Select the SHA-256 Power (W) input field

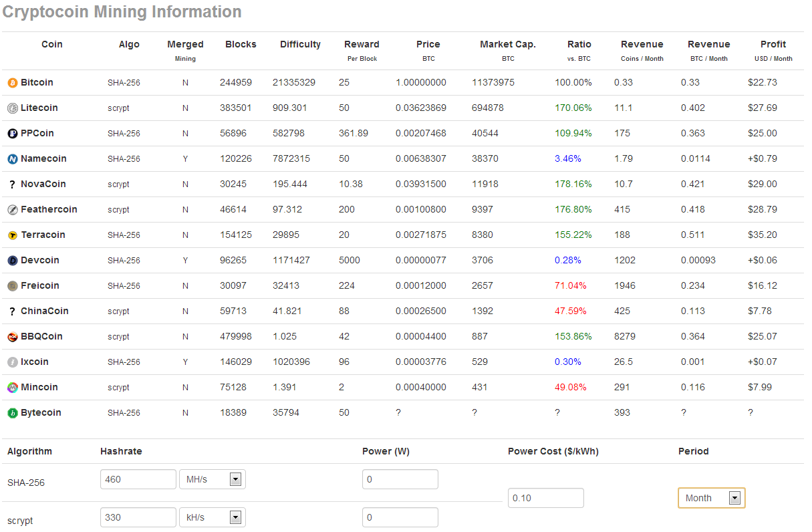(400, 479)
